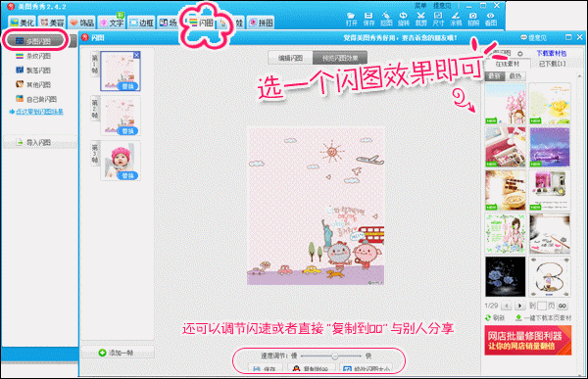This screenshot has height=379, width=588.
Task: Toggle to 预览闪图效果 preview mode
Action: click(340, 58)
